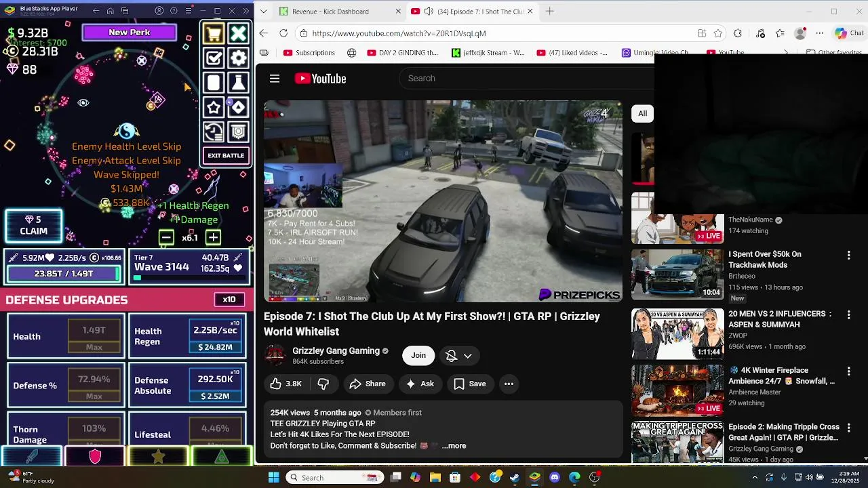Select the sword attack upgrades tab
The width and height of the screenshot is (868, 488).
pos(32,456)
